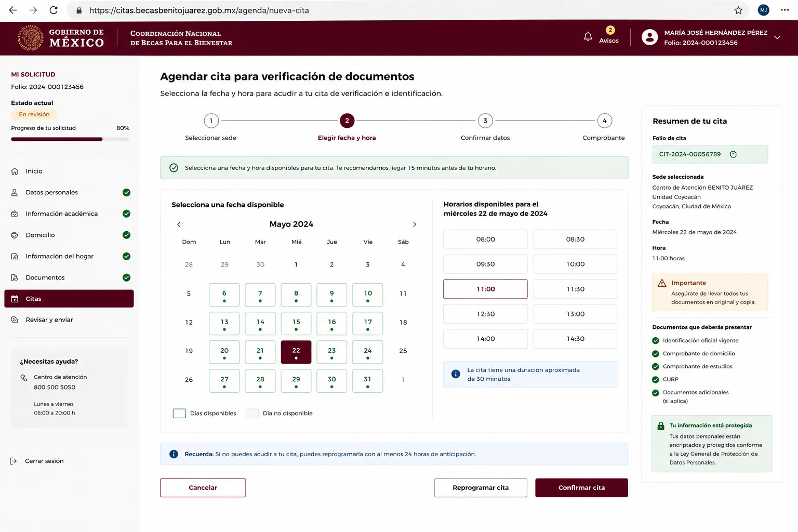Click the En revisión status badge
The height and width of the screenshot is (532, 798).
click(34, 114)
